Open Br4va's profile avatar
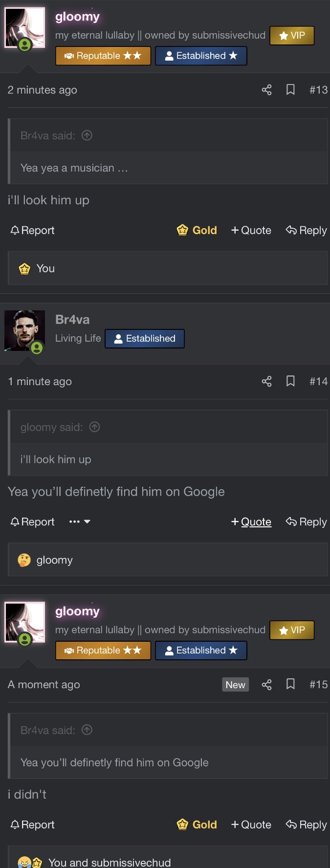Screen dimensions: 330x868 pos(24,331)
